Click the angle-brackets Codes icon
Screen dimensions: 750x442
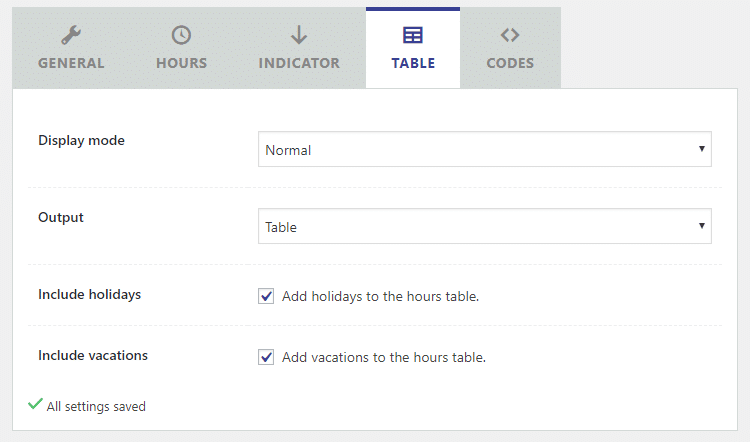[x=510, y=35]
